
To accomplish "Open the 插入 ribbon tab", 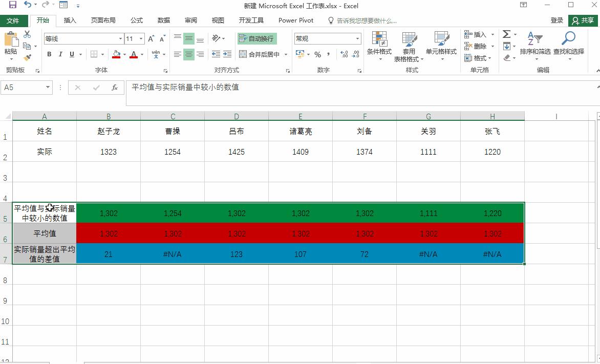I will pos(70,20).
